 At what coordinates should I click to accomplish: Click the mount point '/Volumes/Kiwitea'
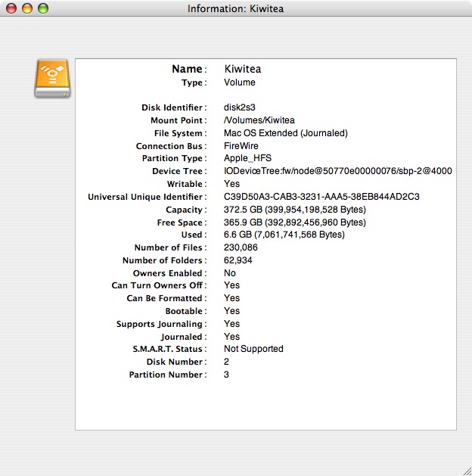(x=259, y=120)
